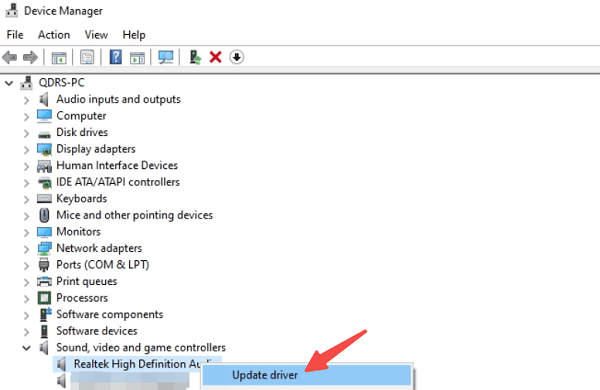Screen dimensions: 600x390
Task: Click the Update device driver toolbar icon
Action: 195,57
